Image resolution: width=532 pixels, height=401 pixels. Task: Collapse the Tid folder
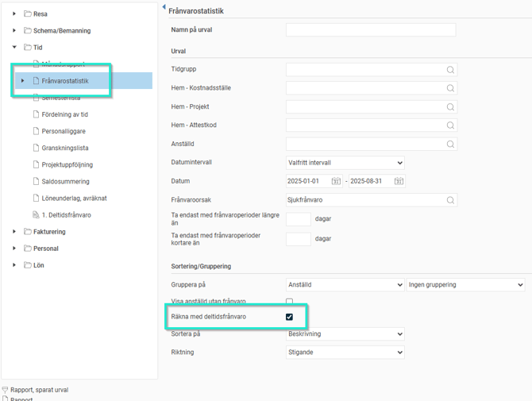[14, 48]
